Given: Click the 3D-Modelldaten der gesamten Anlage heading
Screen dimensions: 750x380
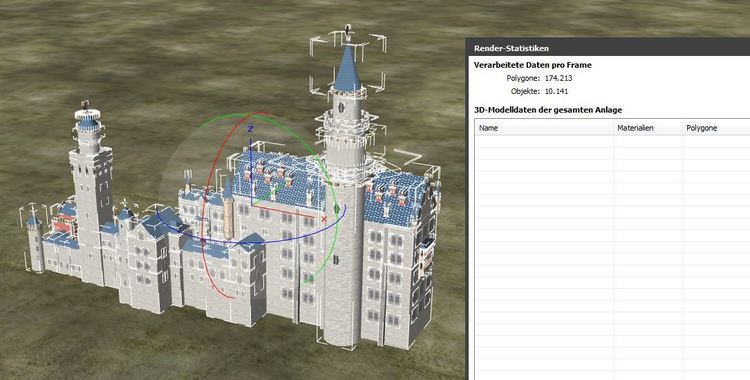Looking at the screenshot, I should [548, 110].
